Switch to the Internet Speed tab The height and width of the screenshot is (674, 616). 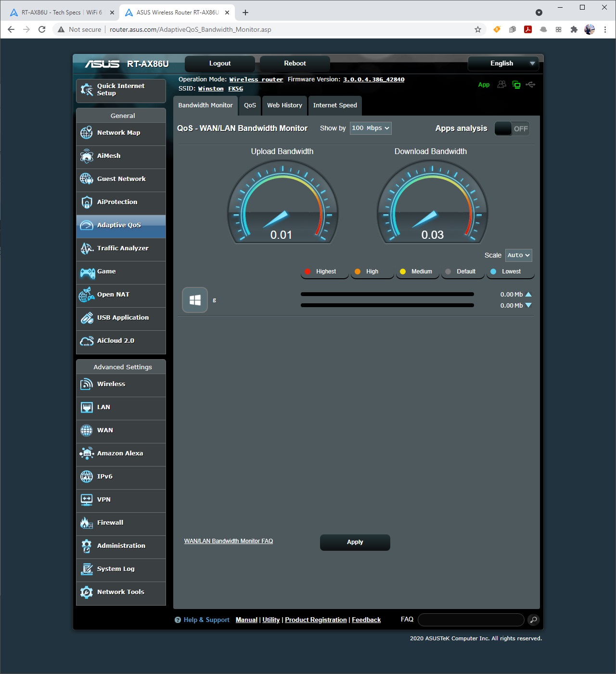[335, 105]
